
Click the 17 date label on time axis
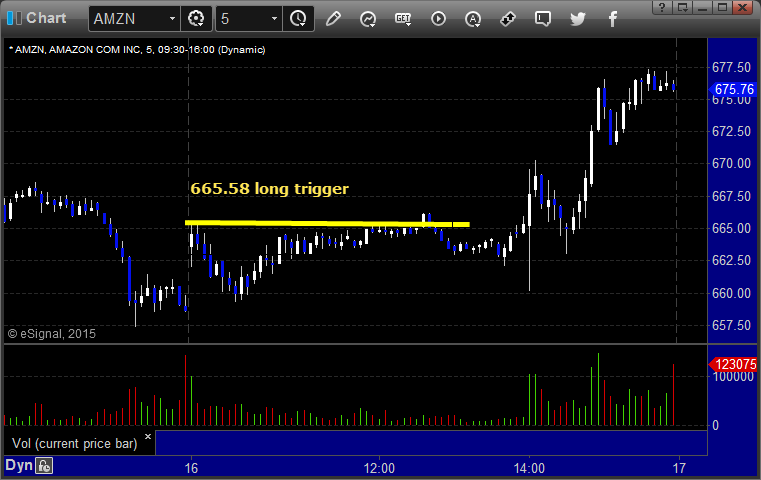click(679, 468)
